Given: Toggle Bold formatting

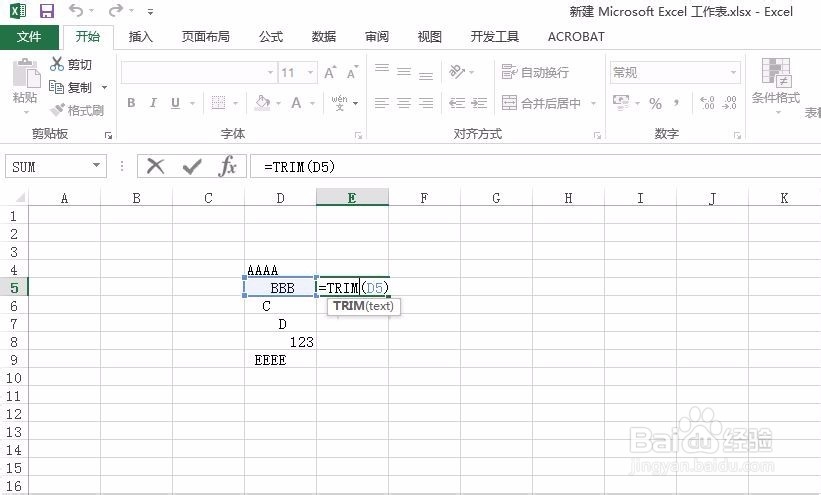Looking at the screenshot, I should tap(131, 103).
